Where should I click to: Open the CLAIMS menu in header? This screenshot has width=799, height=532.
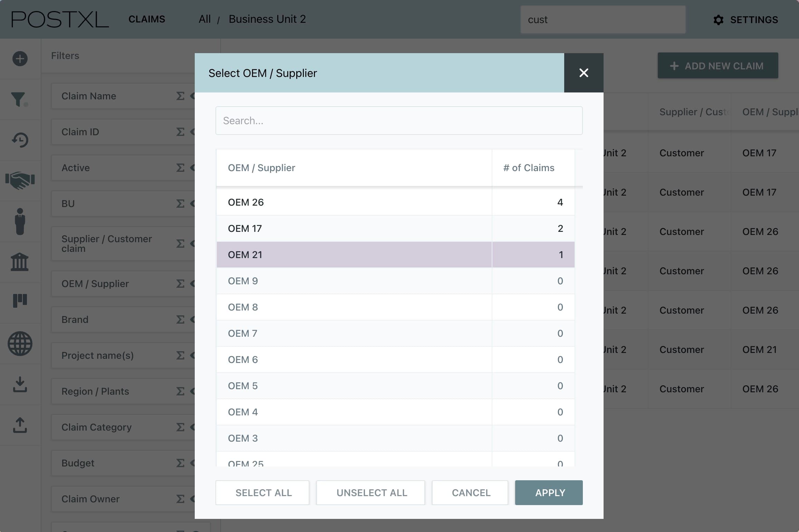coord(147,19)
